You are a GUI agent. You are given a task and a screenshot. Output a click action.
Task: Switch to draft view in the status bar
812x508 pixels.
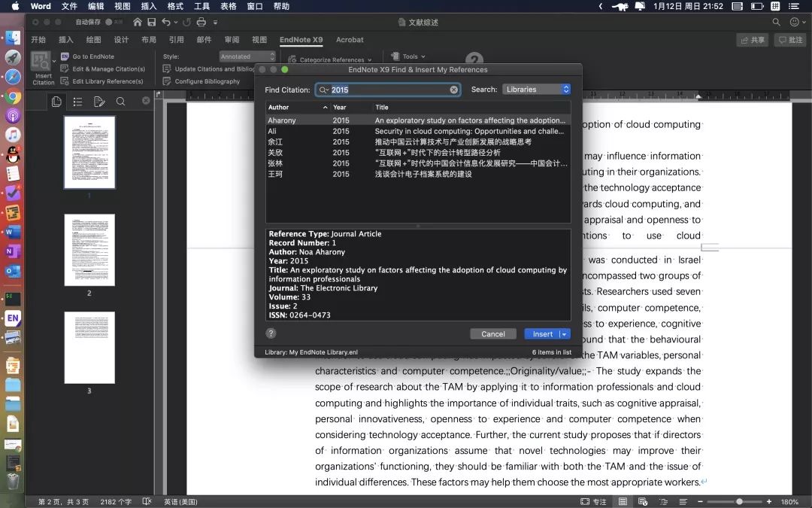point(683,502)
